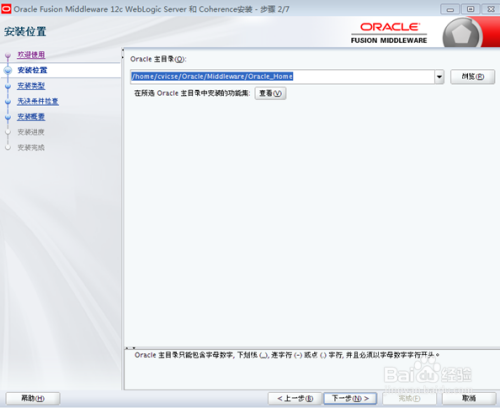Image resolution: width=500 pixels, height=408 pixels.
Task: Click the 下一步 (Next) button
Action: tap(350, 398)
